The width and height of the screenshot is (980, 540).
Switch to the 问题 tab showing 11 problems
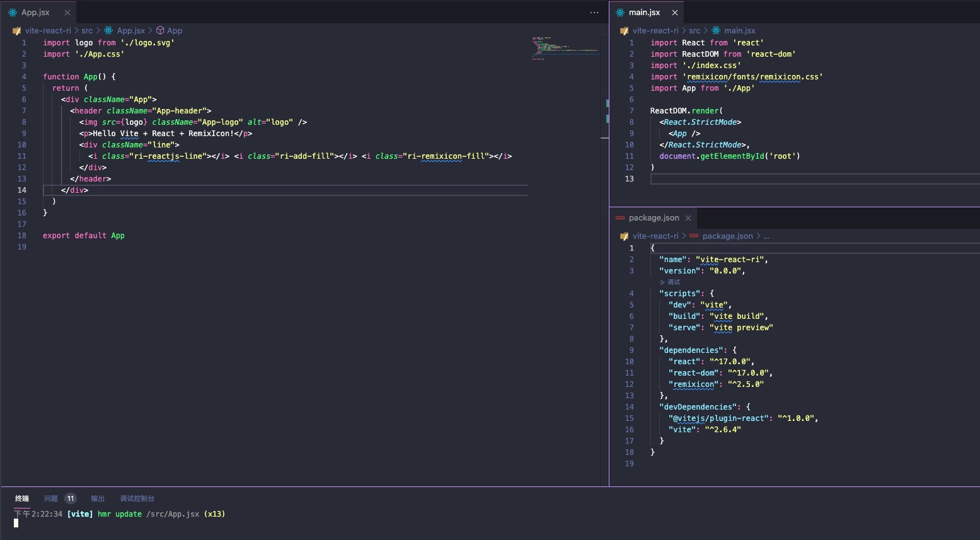(50, 498)
